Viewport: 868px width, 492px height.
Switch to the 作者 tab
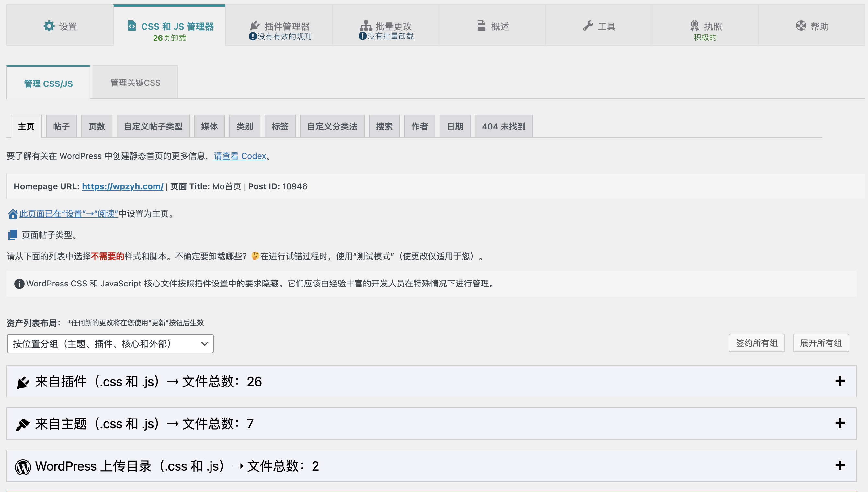pos(419,126)
